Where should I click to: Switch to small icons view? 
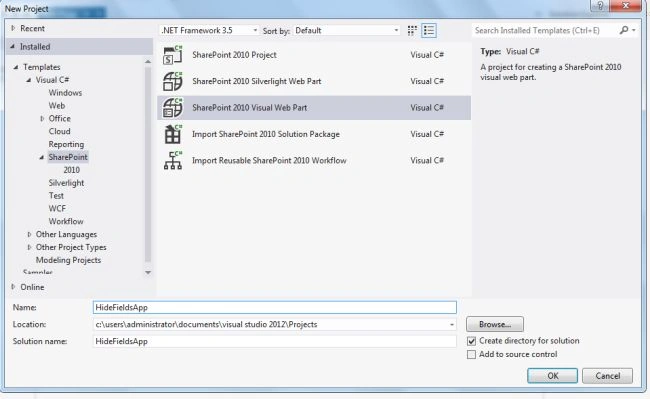point(412,31)
